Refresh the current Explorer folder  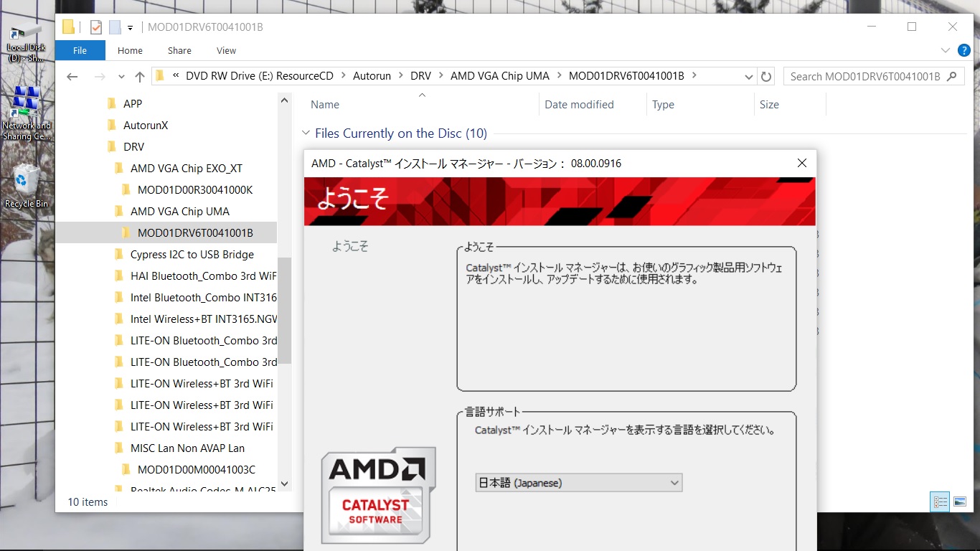[x=766, y=76]
